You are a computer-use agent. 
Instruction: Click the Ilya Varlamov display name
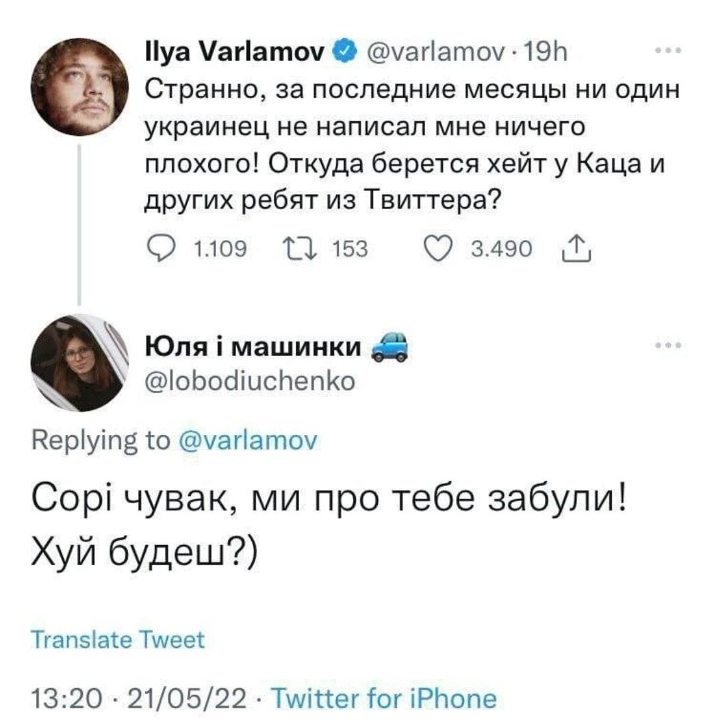click(234, 50)
